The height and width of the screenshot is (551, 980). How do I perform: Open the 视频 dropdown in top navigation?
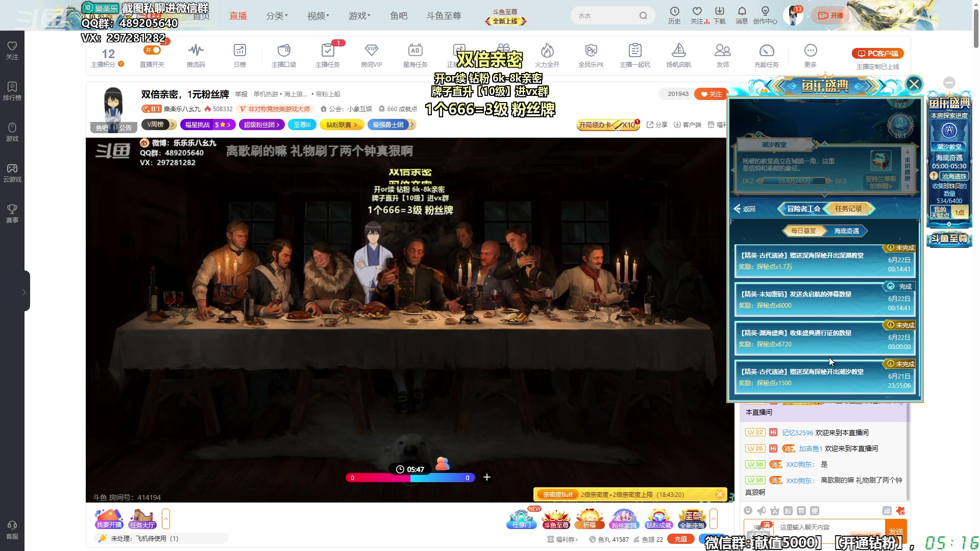point(318,16)
